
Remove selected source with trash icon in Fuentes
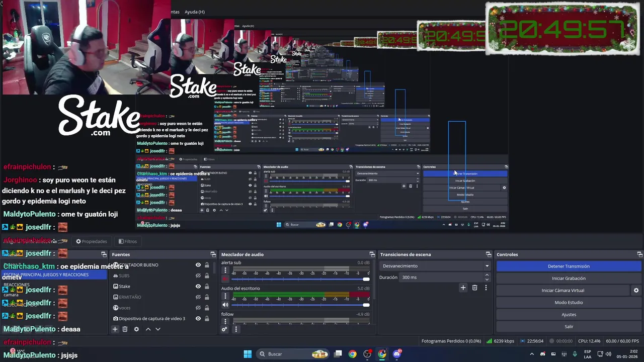(125, 329)
